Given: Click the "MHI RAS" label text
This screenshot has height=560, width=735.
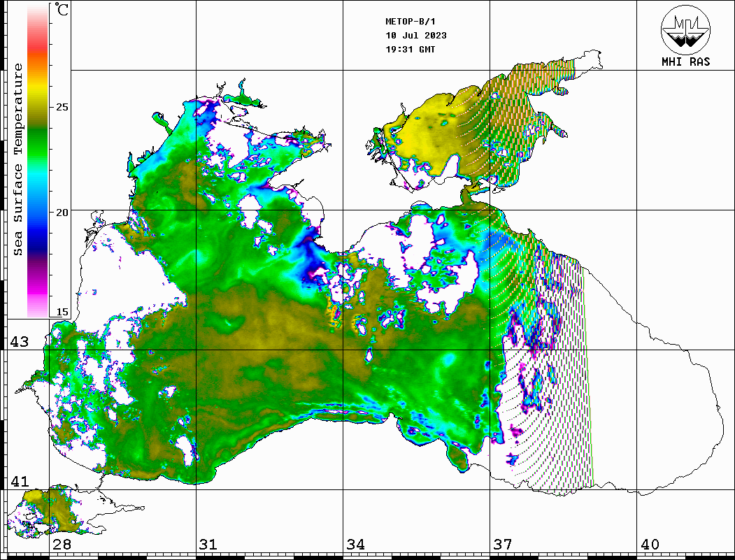Looking at the screenshot, I should (686, 62).
